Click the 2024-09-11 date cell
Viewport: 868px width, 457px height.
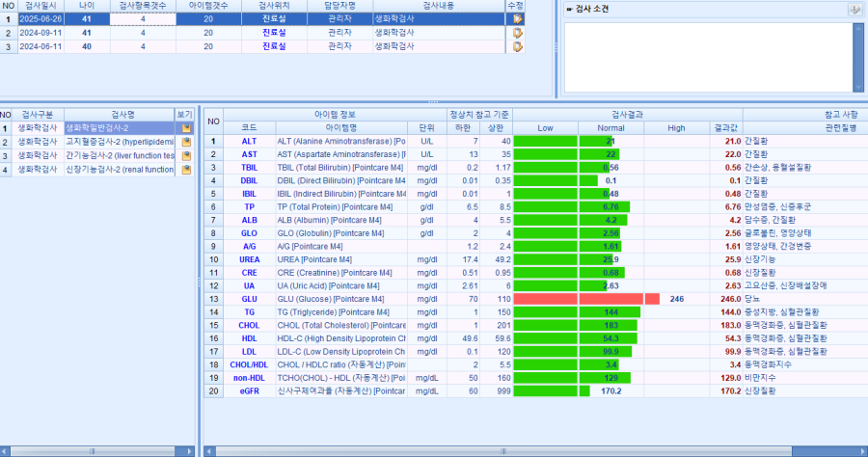(41, 32)
